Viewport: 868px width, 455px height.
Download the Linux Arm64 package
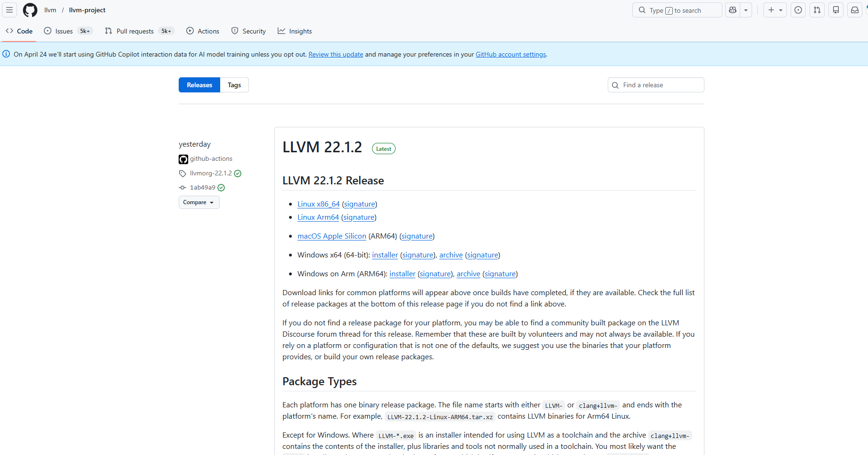[318, 217]
